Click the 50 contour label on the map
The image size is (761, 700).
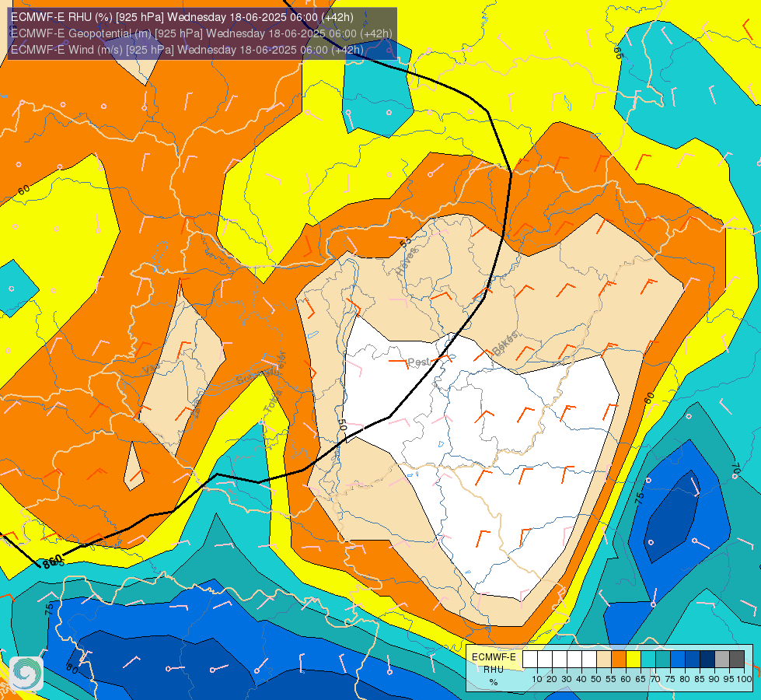tap(342, 425)
